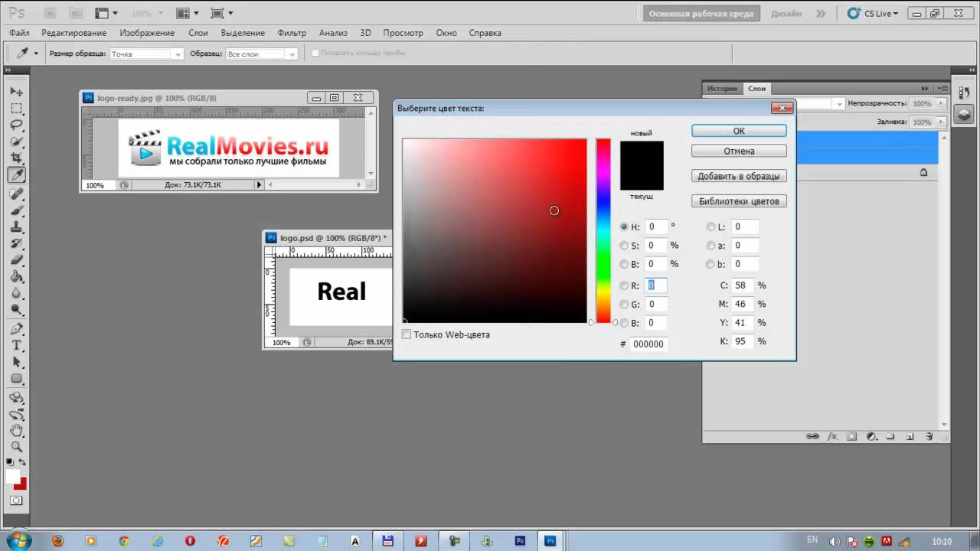Select the S saturation radio button
This screenshot has height=551, width=980.
pos(624,246)
